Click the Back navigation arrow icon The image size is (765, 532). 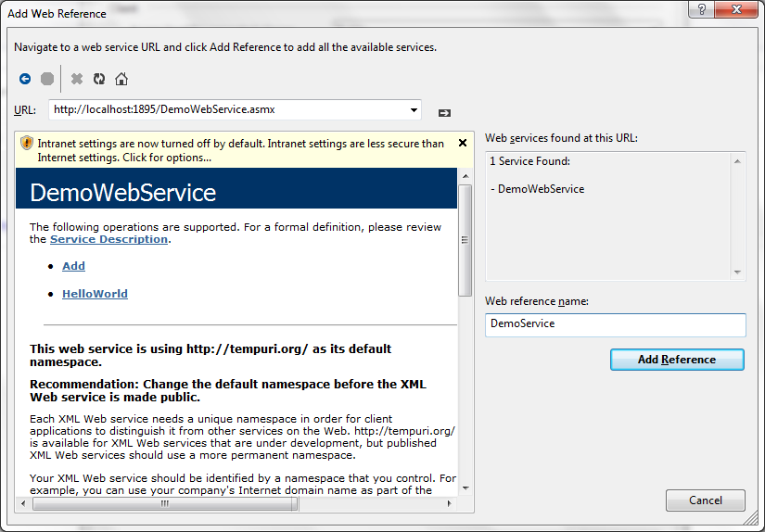click(25, 79)
